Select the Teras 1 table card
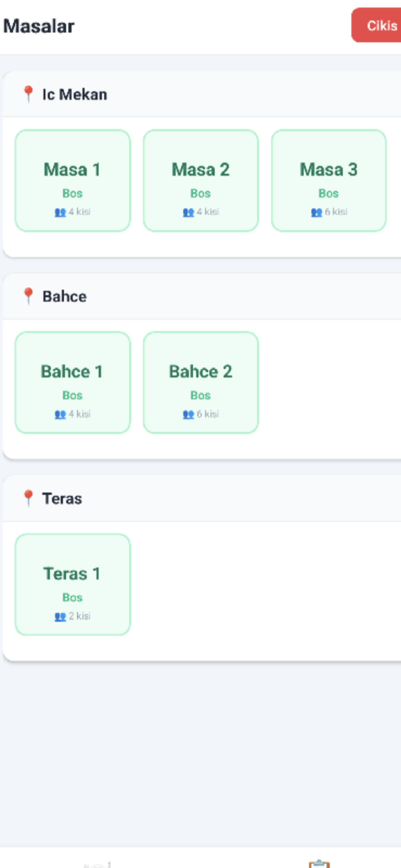The image size is (401, 868). click(x=73, y=585)
